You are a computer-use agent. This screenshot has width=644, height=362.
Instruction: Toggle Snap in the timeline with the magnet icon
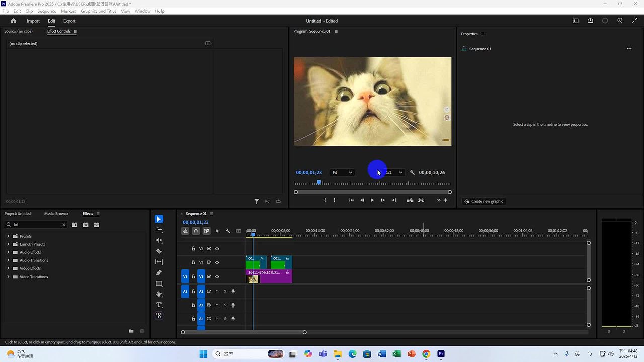click(196, 231)
